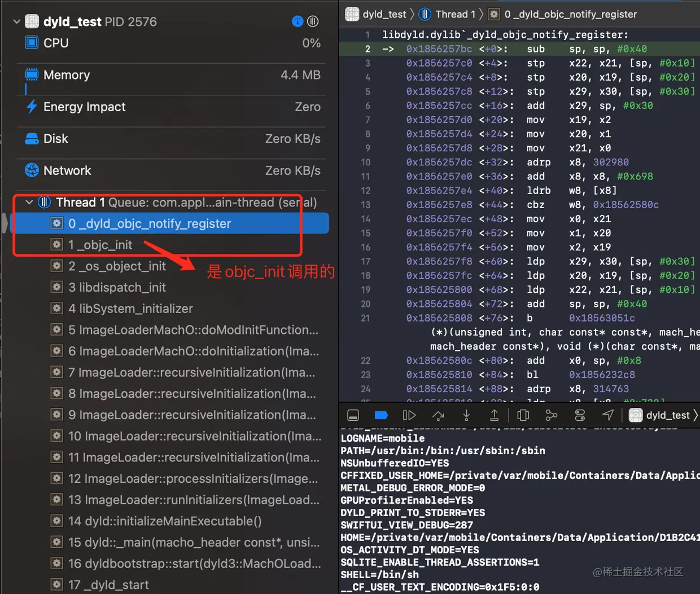Click Simulate Location arrow icon
Viewport: 700px width, 594px height.
click(608, 416)
